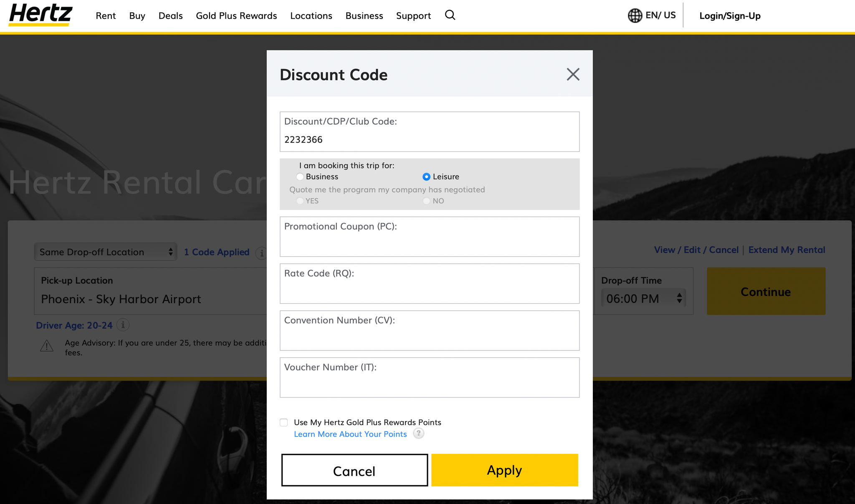Click the Apply button

pos(504,470)
